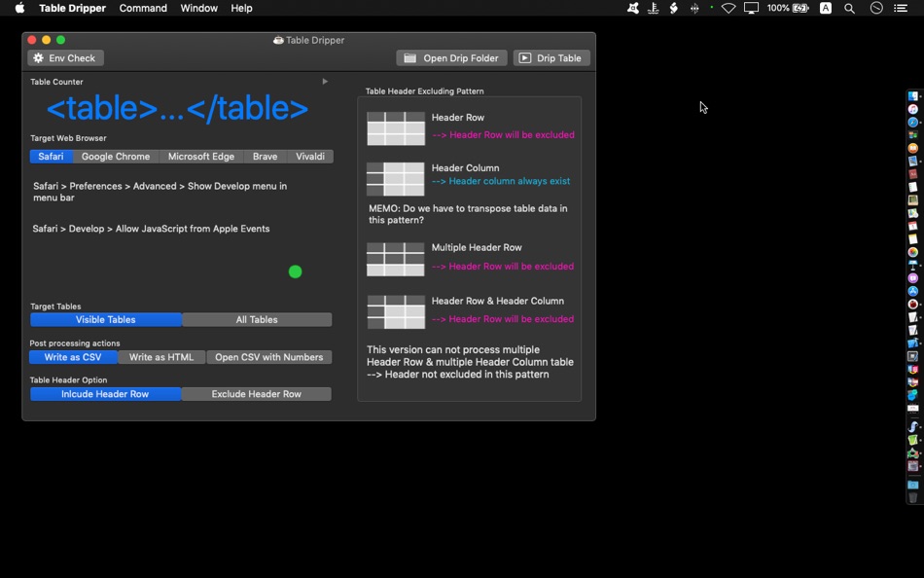
Task: Click the Multiple Header Row table icon
Action: pyautogui.click(x=396, y=259)
